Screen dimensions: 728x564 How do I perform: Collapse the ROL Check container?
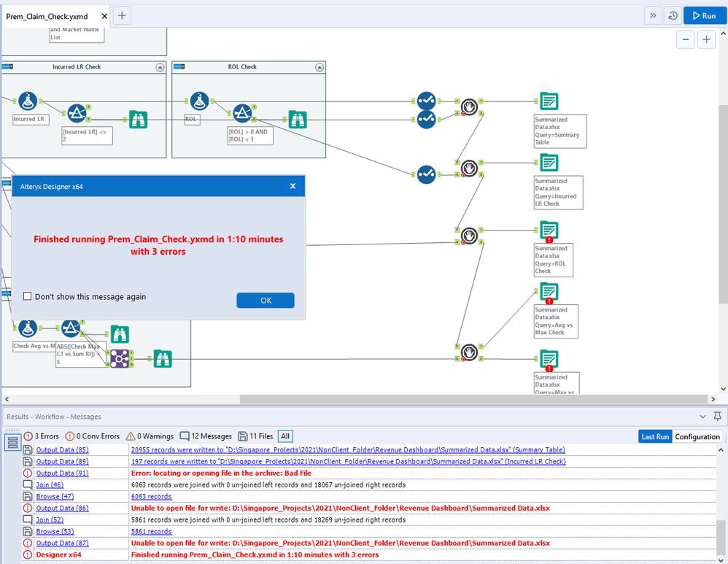point(320,67)
